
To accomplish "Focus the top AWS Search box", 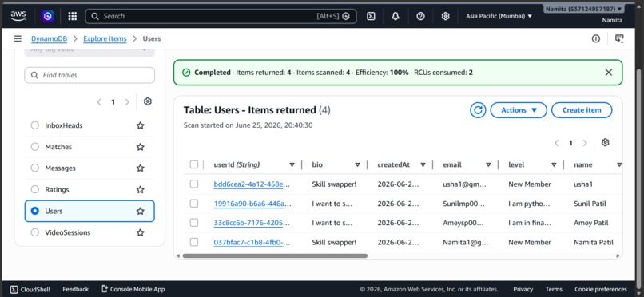I will [221, 16].
